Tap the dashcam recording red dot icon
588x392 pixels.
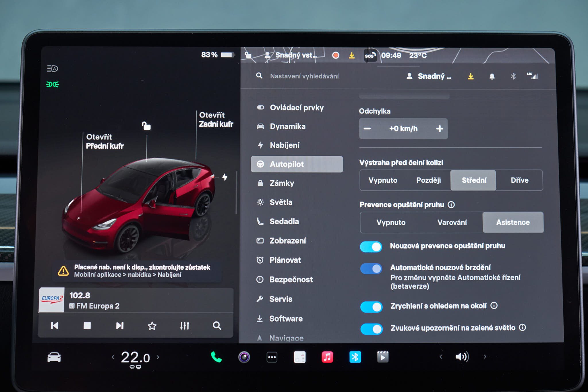click(336, 55)
